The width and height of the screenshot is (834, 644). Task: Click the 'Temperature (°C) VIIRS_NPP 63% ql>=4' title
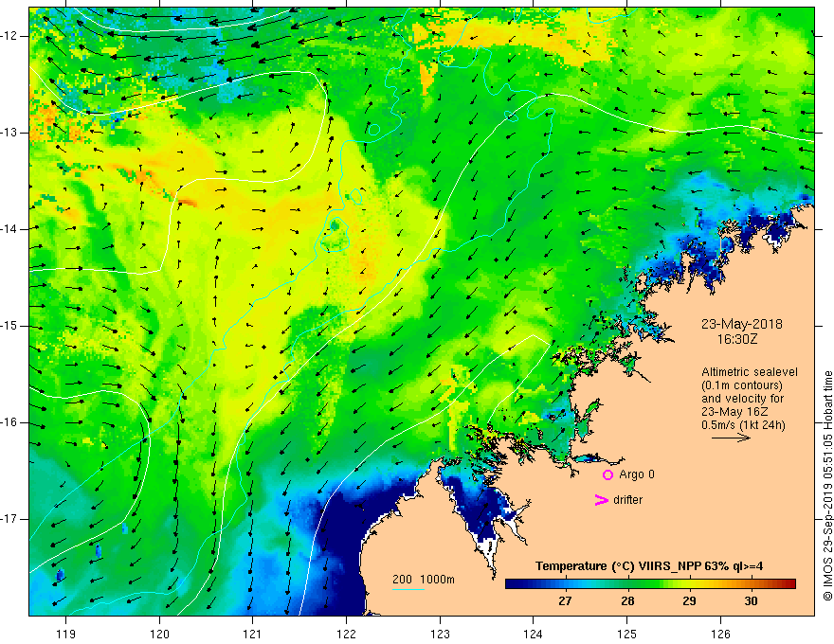(x=649, y=566)
